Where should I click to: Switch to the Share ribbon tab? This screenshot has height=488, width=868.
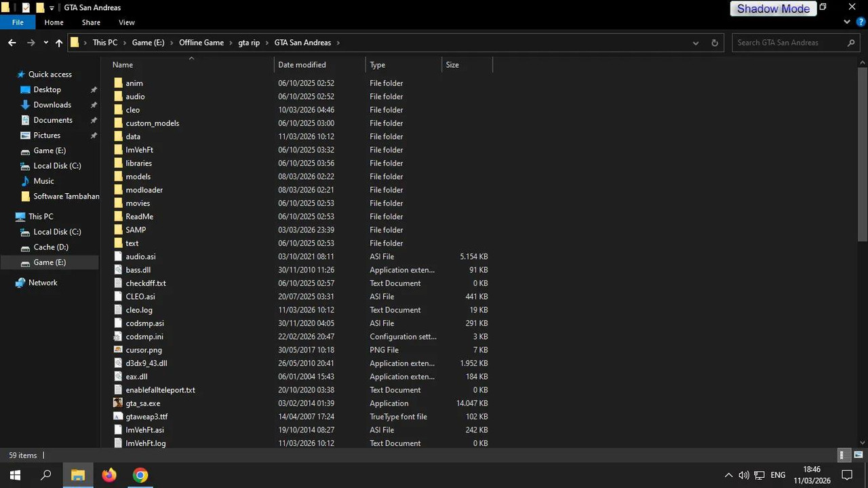pos(91,22)
